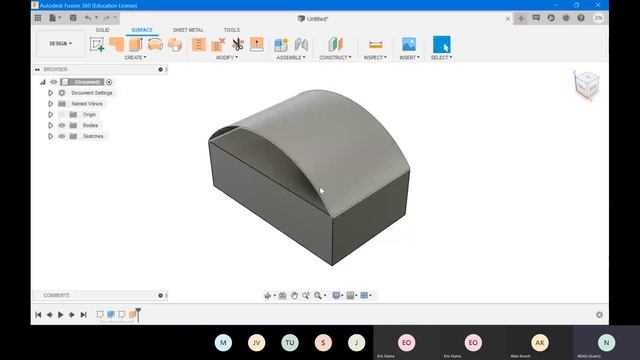Image resolution: width=640 pixels, height=360 pixels.
Task: Expand the Named Views node
Action: pyautogui.click(x=51, y=104)
